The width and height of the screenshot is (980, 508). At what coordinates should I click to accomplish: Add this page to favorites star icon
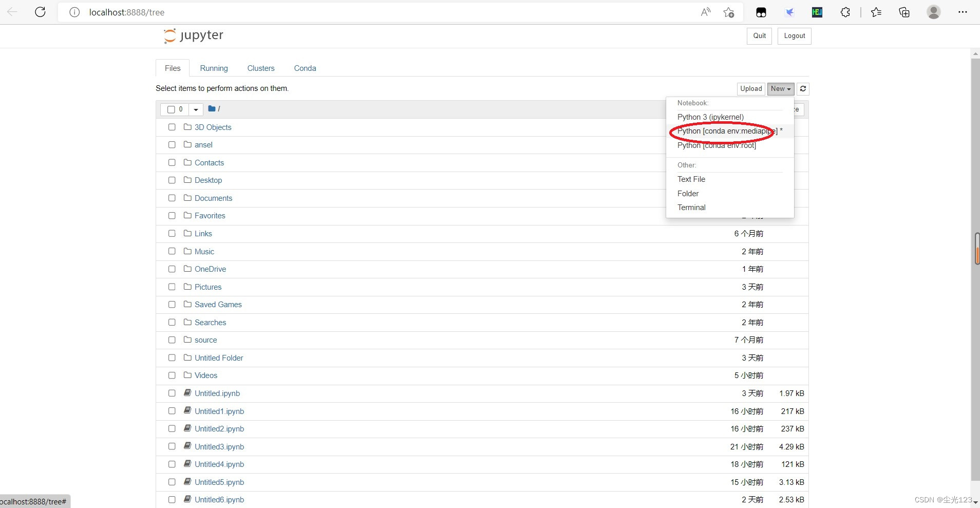[728, 12]
